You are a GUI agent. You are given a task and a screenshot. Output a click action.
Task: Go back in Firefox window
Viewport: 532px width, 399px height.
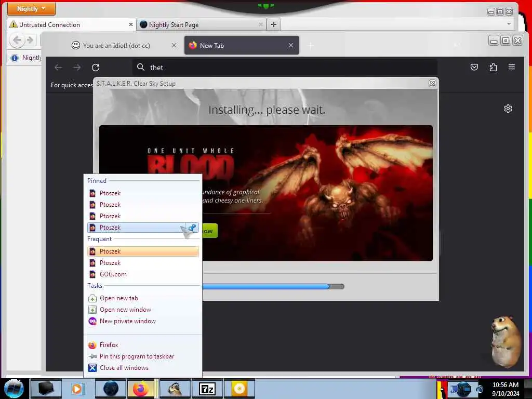(x=58, y=68)
